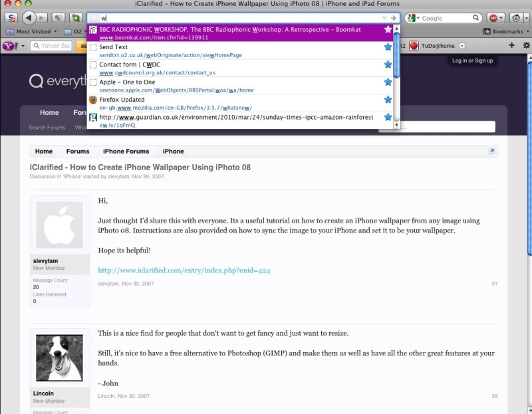The image size is (532, 414).
Task: Click the NoScript S icon in the toolbar
Action: click(x=11, y=18)
